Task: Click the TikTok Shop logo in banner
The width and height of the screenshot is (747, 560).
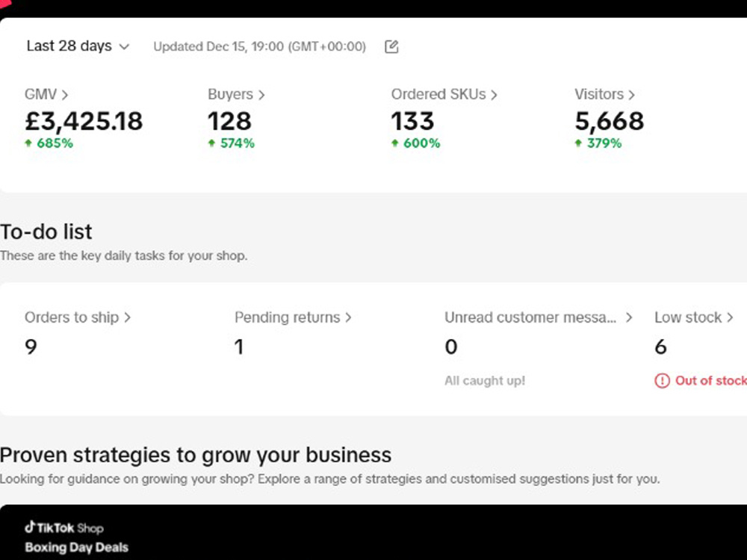Action: coord(63,528)
